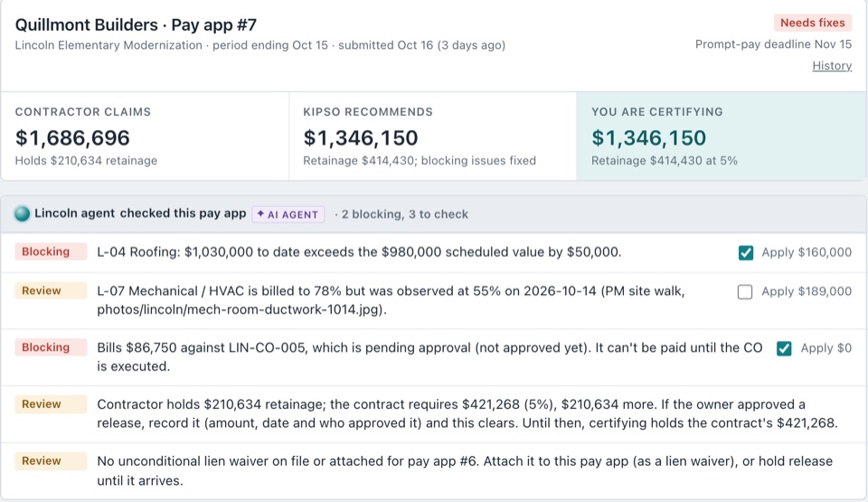Viewport: 868px width, 502px height.
Task: Select the Contractor Claims $1,686,696 card
Action: pos(145,137)
